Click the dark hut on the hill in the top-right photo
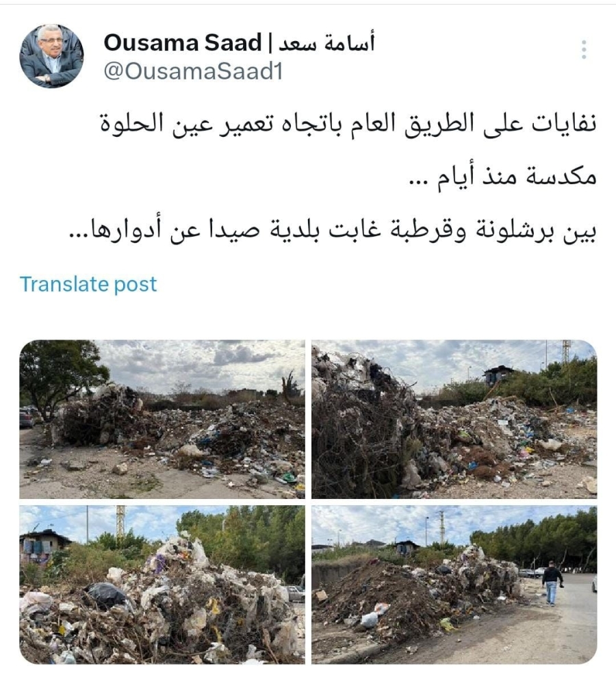 (x=498, y=375)
